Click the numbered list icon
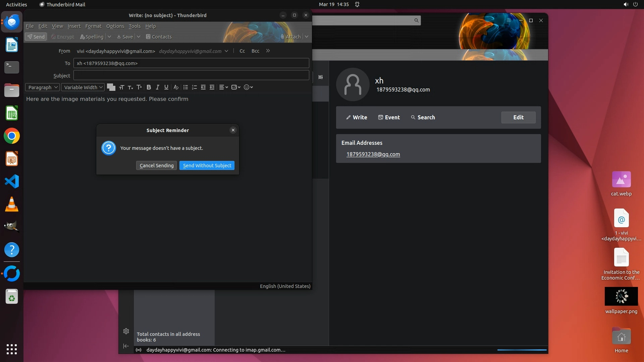The width and height of the screenshot is (644, 362). click(194, 87)
